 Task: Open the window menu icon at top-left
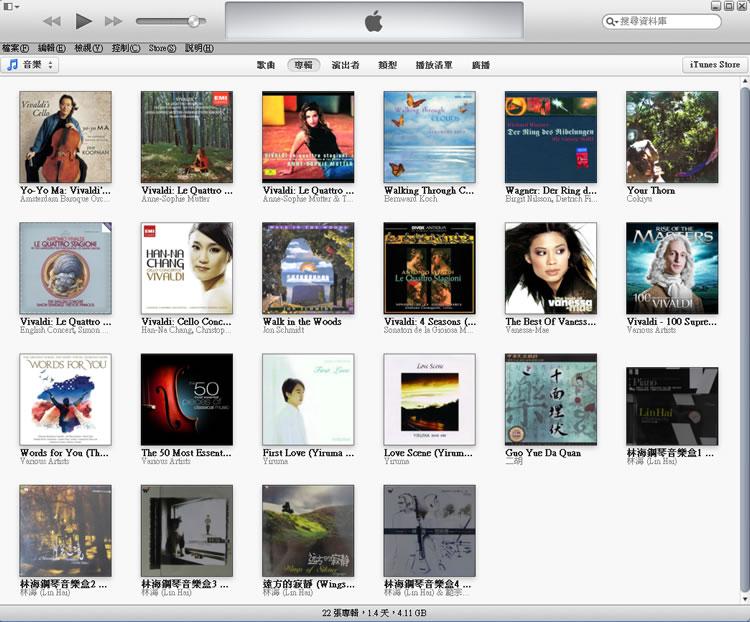[x=11, y=6]
